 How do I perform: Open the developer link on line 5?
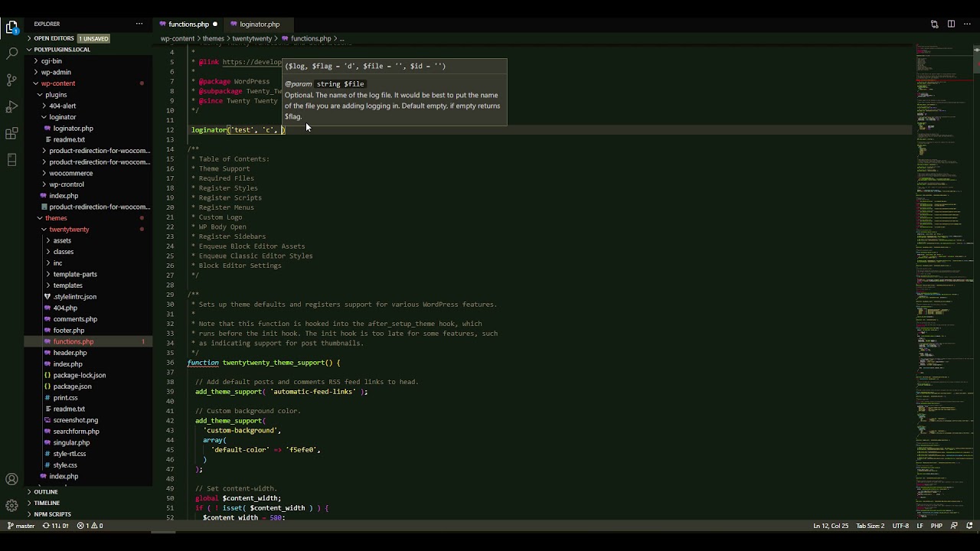click(x=252, y=62)
